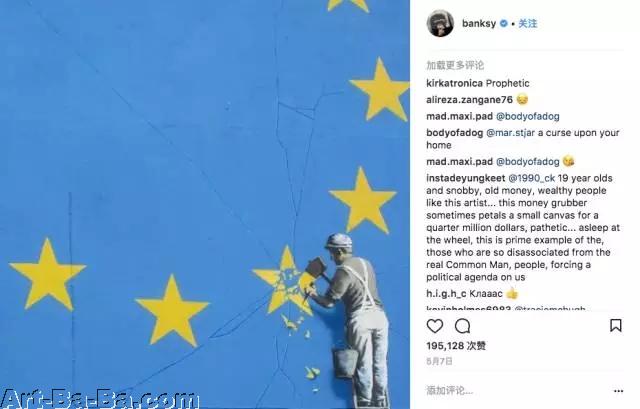
Task: Open the @mar.stjar mention link
Action: [x=511, y=133]
